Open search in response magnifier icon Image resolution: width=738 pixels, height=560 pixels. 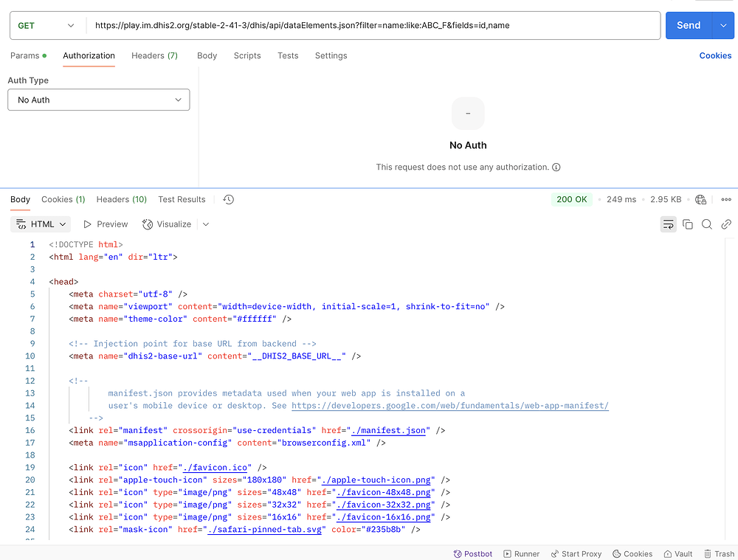click(x=707, y=224)
